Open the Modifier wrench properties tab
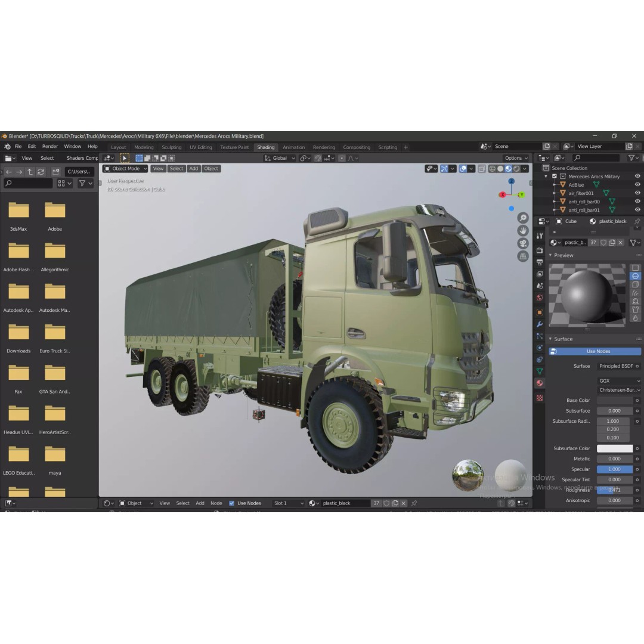644x644 pixels. tap(540, 324)
